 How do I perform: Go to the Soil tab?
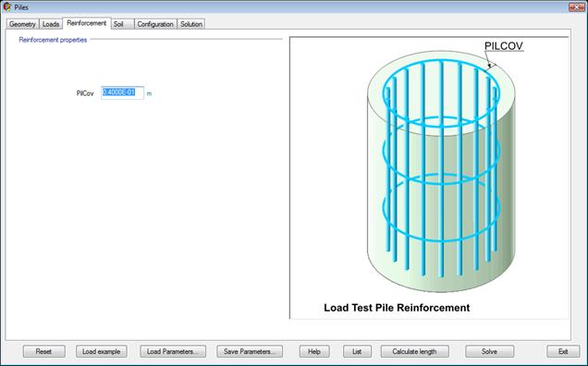click(122, 24)
